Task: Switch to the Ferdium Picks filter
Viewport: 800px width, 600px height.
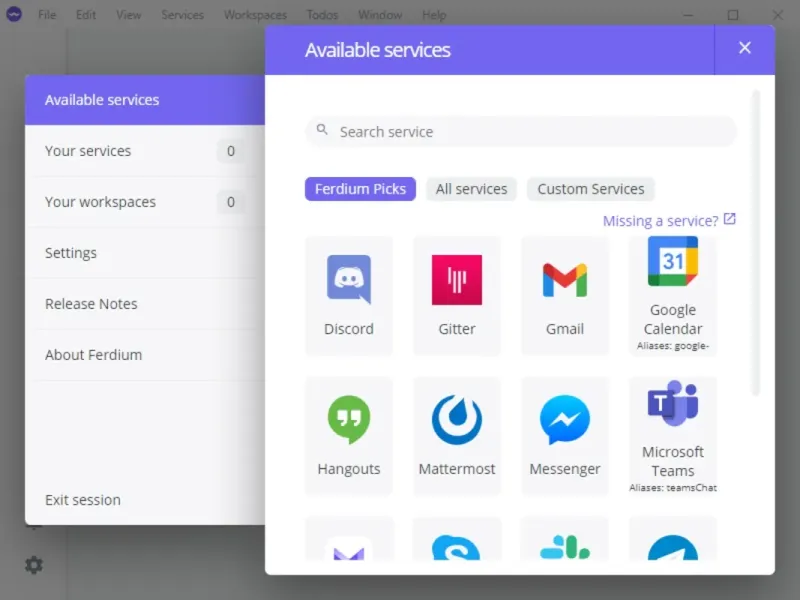Action: point(360,189)
